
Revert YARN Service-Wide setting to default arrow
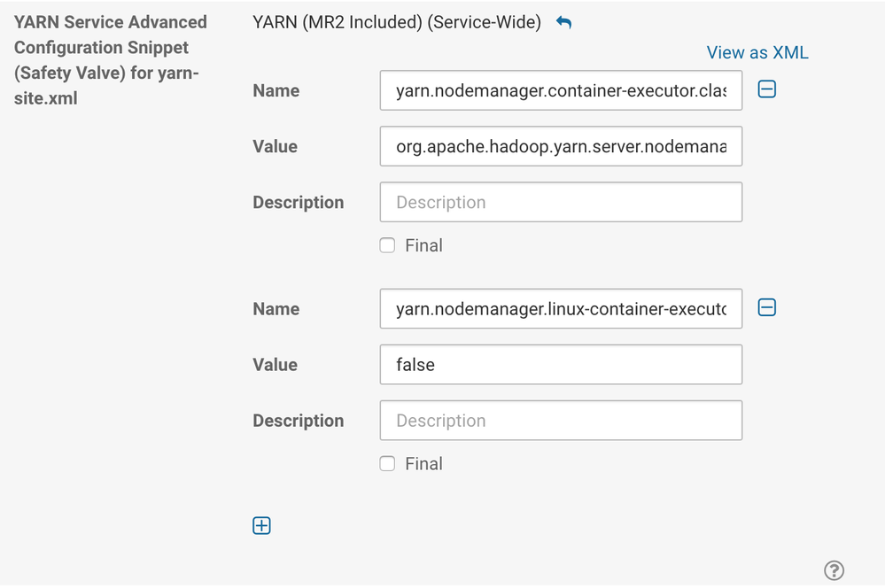pyautogui.click(x=564, y=23)
